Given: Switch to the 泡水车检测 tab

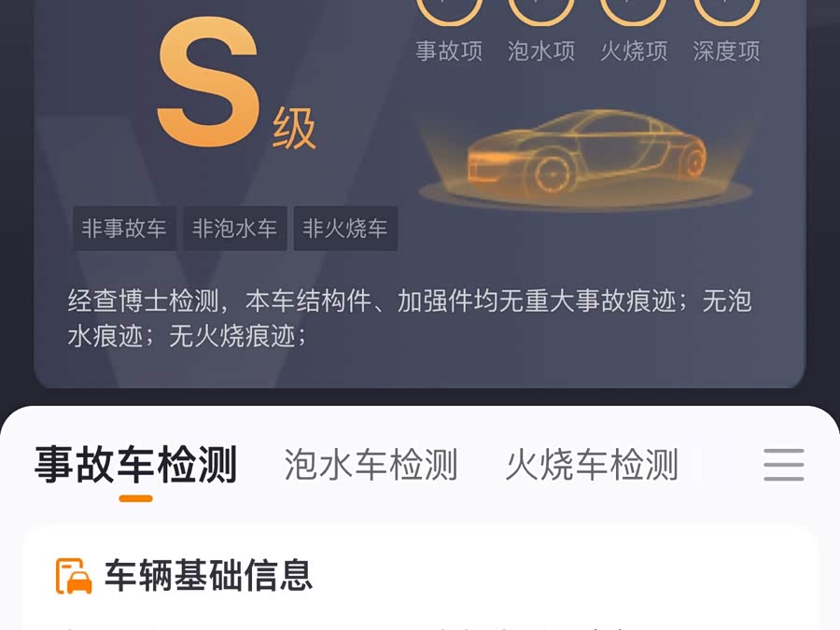Looking at the screenshot, I should tap(371, 465).
